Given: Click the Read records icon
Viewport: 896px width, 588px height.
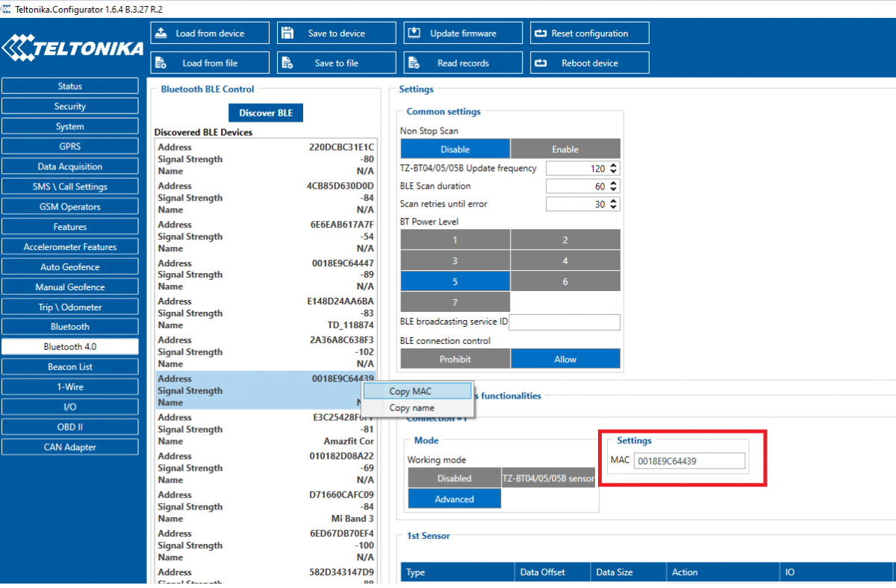Looking at the screenshot, I should pyautogui.click(x=414, y=63).
